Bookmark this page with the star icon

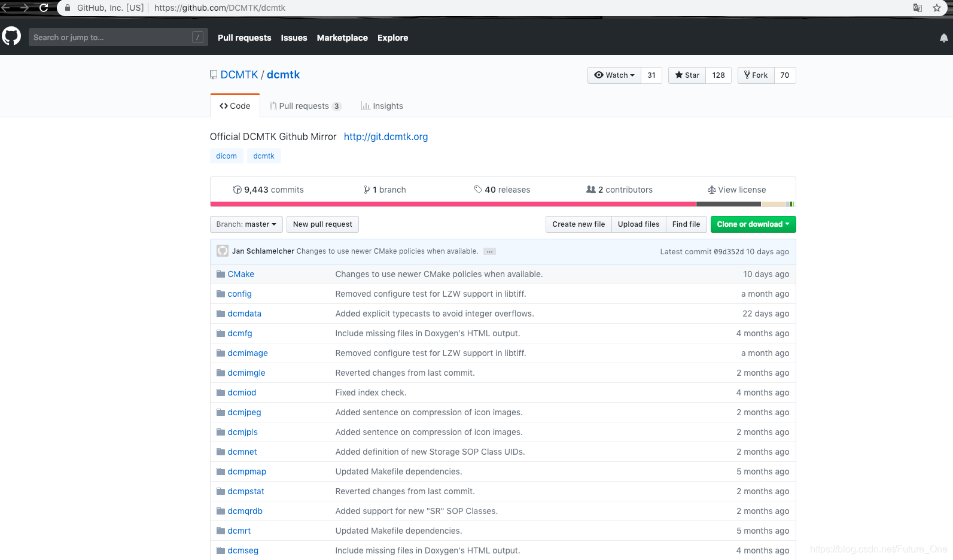[x=937, y=8]
